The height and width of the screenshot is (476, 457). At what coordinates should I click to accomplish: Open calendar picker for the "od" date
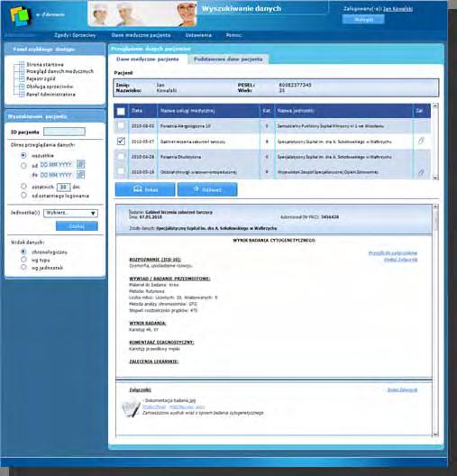(x=80, y=164)
